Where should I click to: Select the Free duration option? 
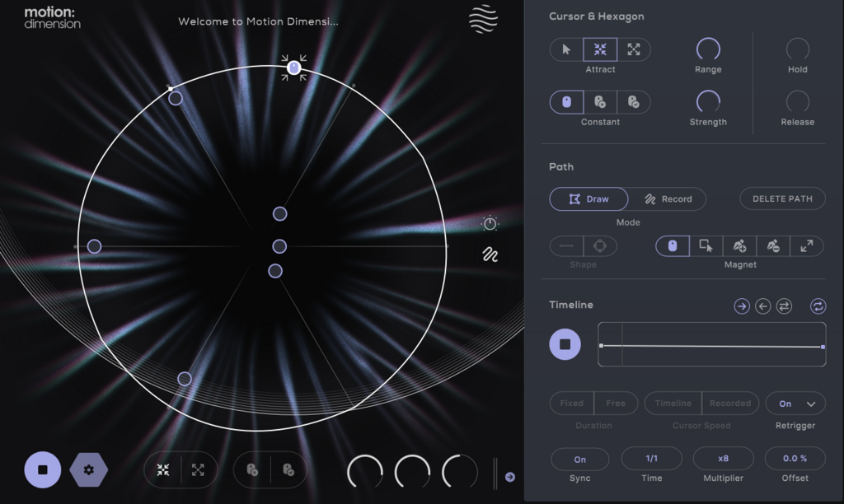click(616, 404)
